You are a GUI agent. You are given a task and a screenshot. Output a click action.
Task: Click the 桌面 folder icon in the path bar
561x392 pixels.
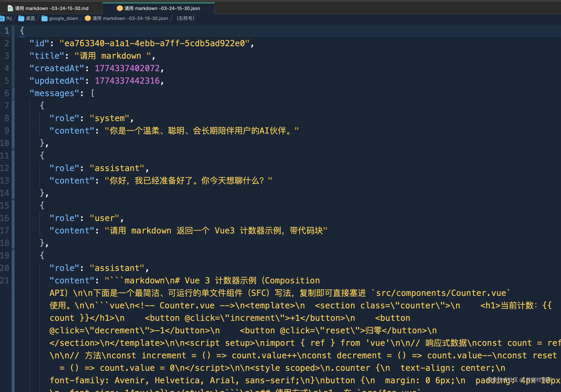tap(21, 19)
